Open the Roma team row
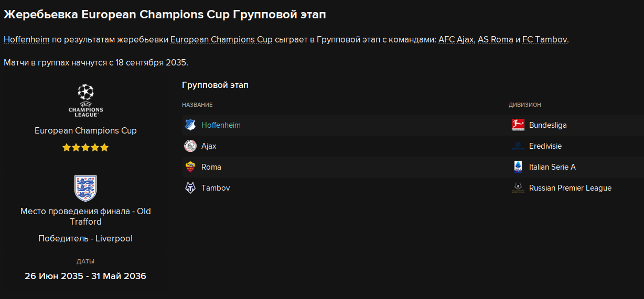This screenshot has width=644, height=299. click(413, 167)
